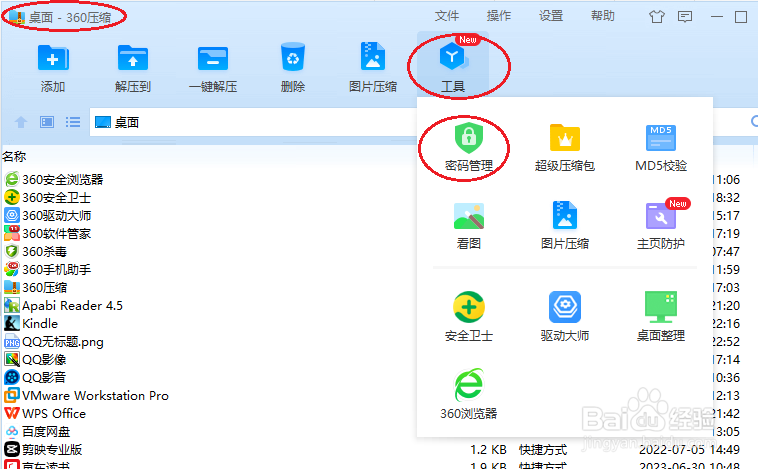Click the 解压到 (Extract to) icon

(x=133, y=67)
